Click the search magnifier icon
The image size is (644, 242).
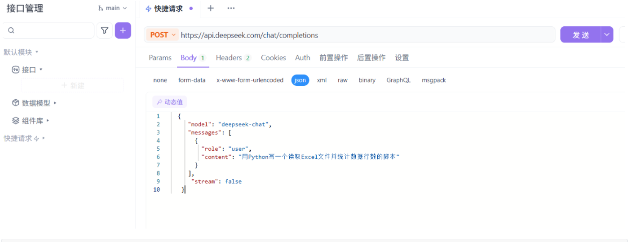11,31
